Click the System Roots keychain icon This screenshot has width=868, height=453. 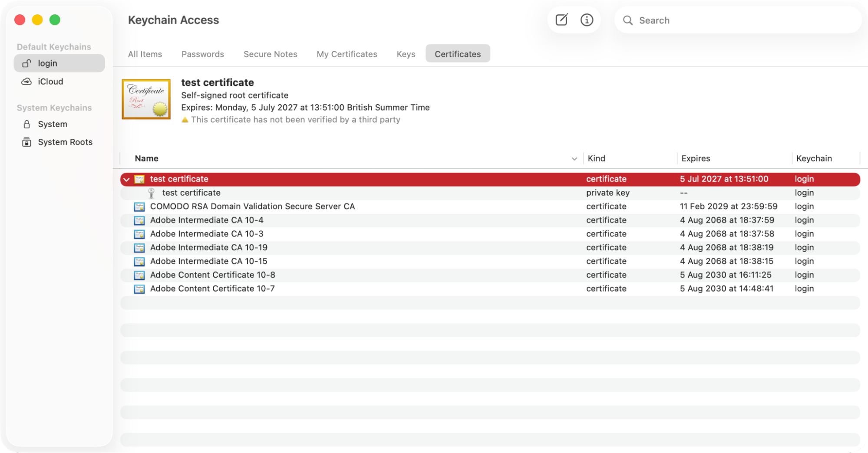27,142
